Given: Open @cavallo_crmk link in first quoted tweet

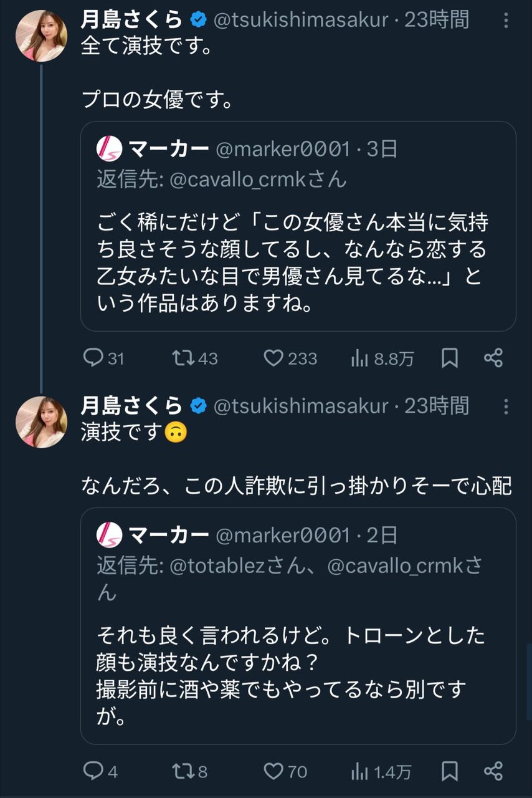Looking at the screenshot, I should 243,180.
